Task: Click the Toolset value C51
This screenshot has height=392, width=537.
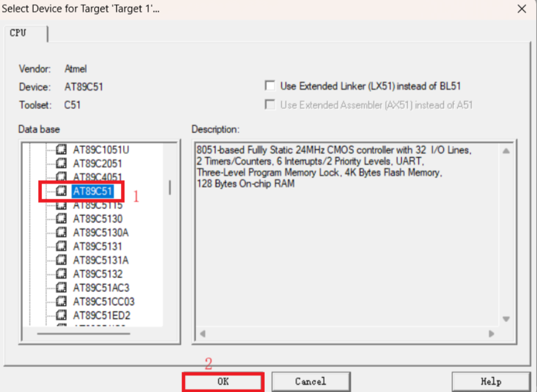Action: tap(72, 105)
